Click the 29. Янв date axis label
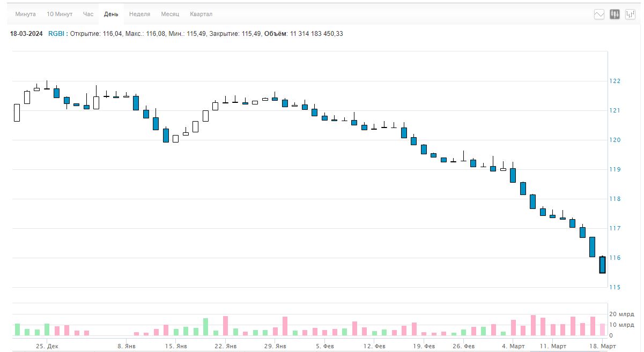The image size is (644, 352). pyautogui.click(x=275, y=347)
